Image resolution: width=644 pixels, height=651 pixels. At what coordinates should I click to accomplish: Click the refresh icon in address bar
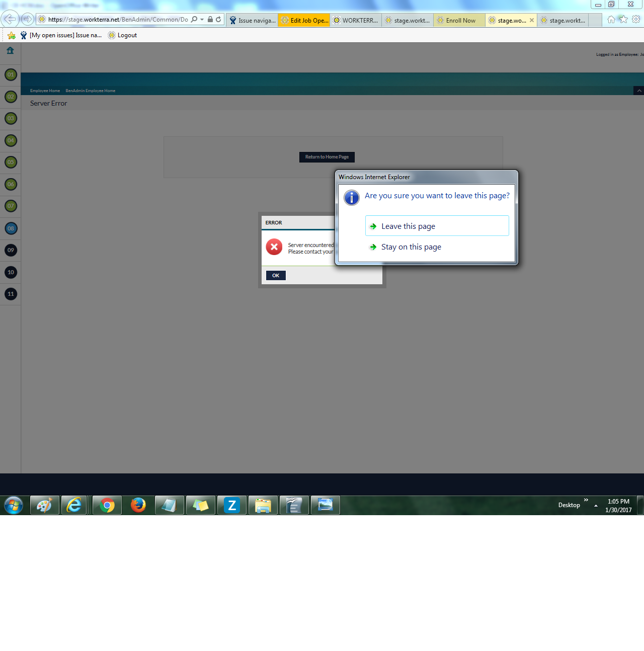point(218,20)
